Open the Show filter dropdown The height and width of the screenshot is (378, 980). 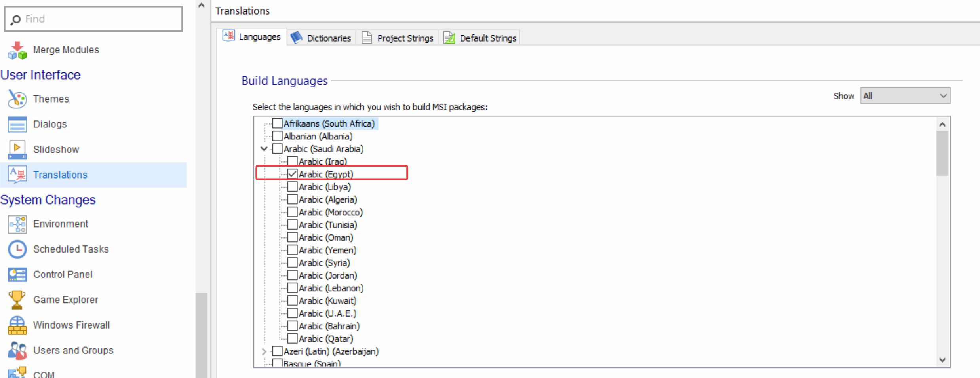pos(905,96)
